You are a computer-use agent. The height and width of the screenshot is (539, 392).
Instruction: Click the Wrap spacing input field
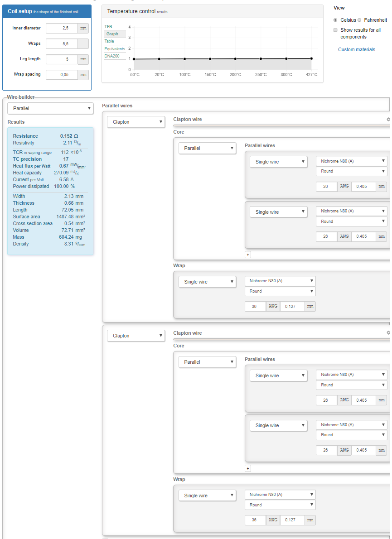[x=62, y=75]
